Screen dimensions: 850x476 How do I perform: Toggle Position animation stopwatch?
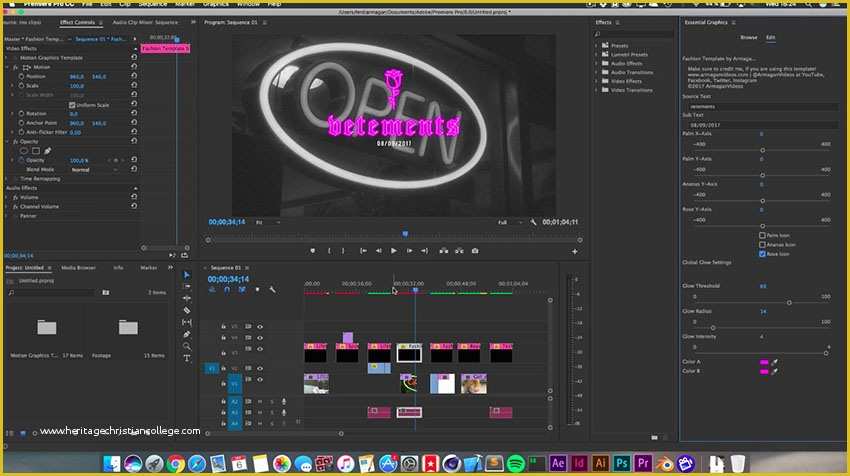[x=21, y=76]
